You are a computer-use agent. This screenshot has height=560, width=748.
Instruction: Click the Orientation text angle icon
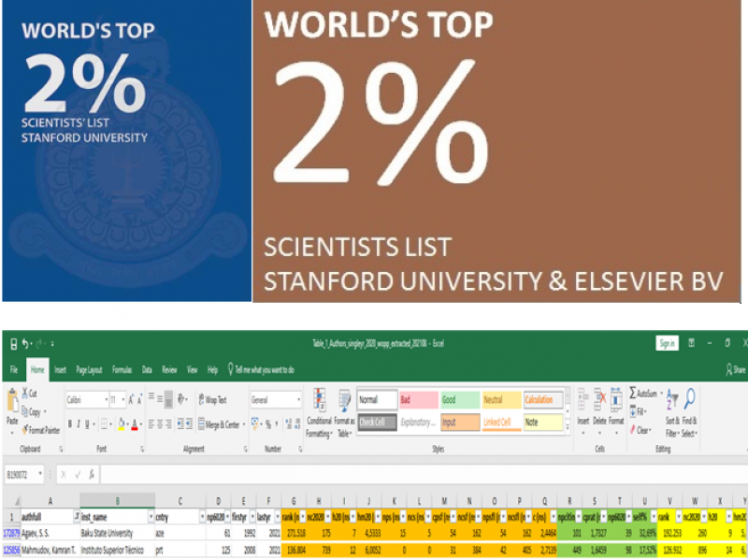click(180, 399)
